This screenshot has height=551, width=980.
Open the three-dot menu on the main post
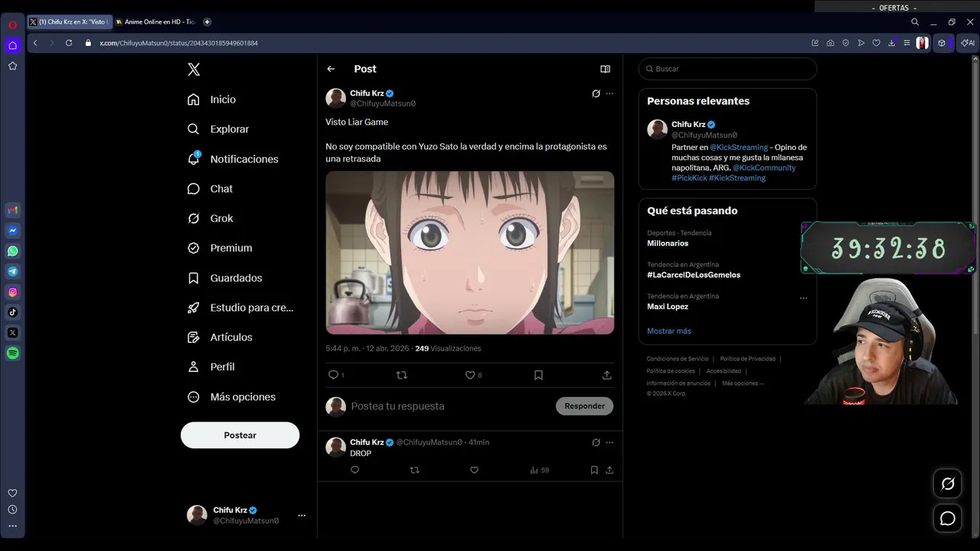(x=609, y=93)
